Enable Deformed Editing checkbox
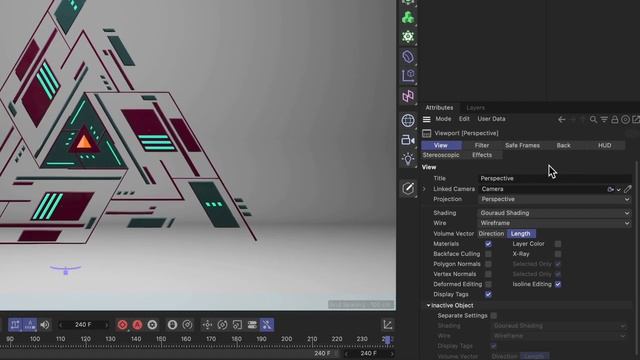 tap(488, 284)
